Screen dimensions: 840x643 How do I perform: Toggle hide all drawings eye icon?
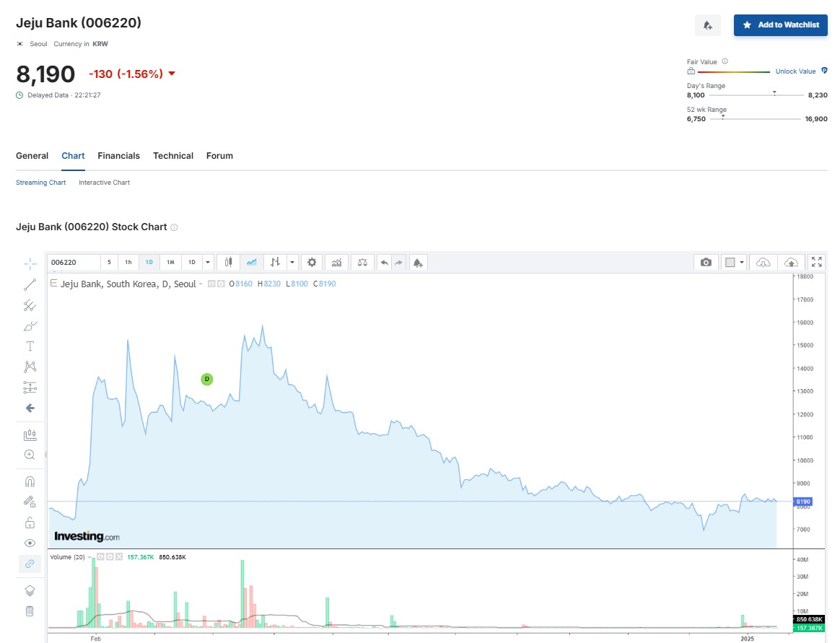pos(30,543)
